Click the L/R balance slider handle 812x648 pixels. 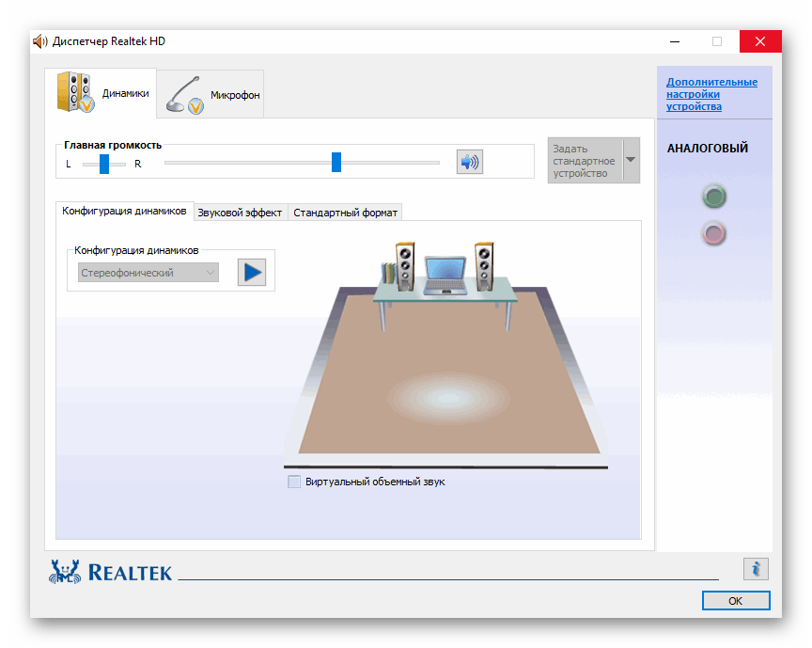tap(104, 164)
